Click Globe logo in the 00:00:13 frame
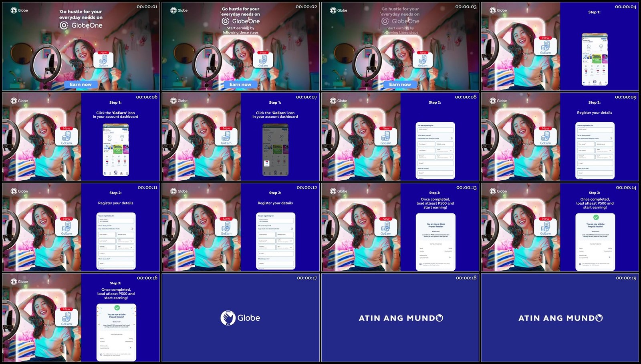The height and width of the screenshot is (364, 641). [x=339, y=191]
